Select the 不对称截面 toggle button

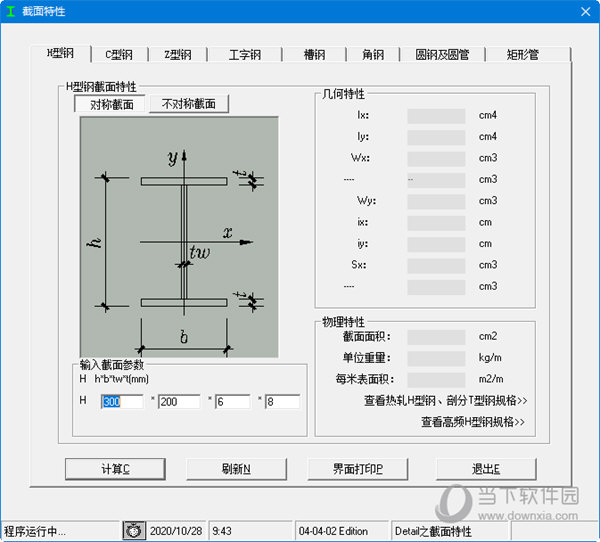point(189,104)
